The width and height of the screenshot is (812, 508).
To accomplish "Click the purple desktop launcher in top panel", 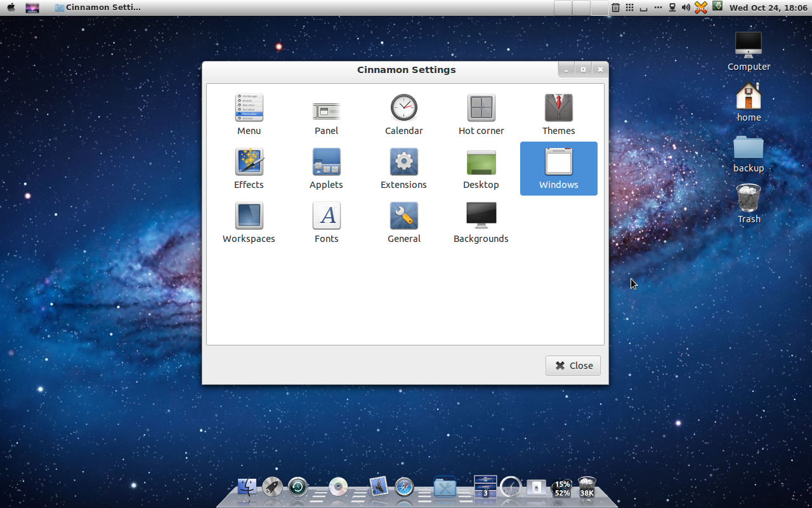I will [x=32, y=8].
